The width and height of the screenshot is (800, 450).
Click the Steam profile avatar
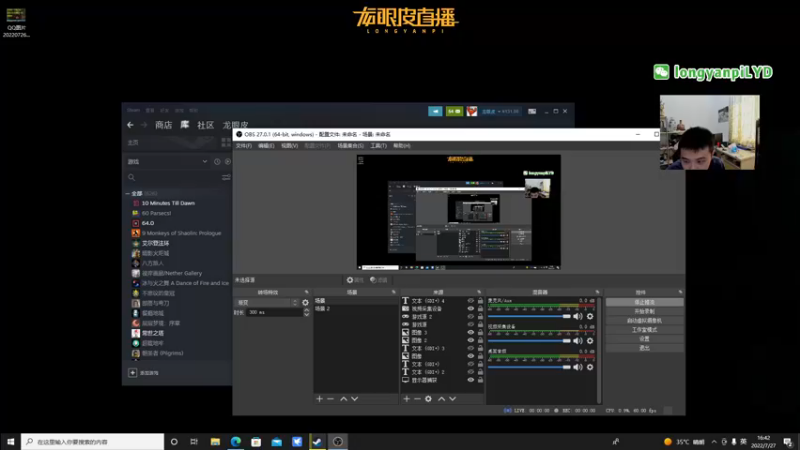click(x=472, y=111)
